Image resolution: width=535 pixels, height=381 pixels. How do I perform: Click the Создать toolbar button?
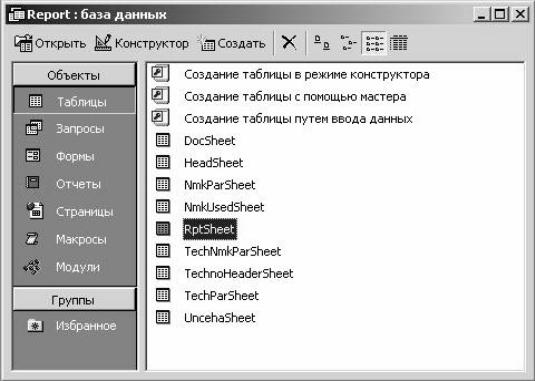pyautogui.click(x=232, y=43)
